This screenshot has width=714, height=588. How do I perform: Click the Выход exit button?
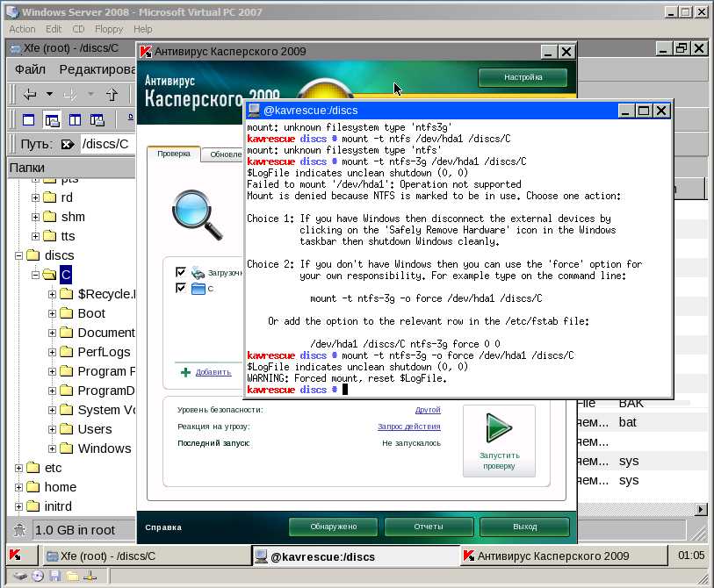(x=524, y=527)
